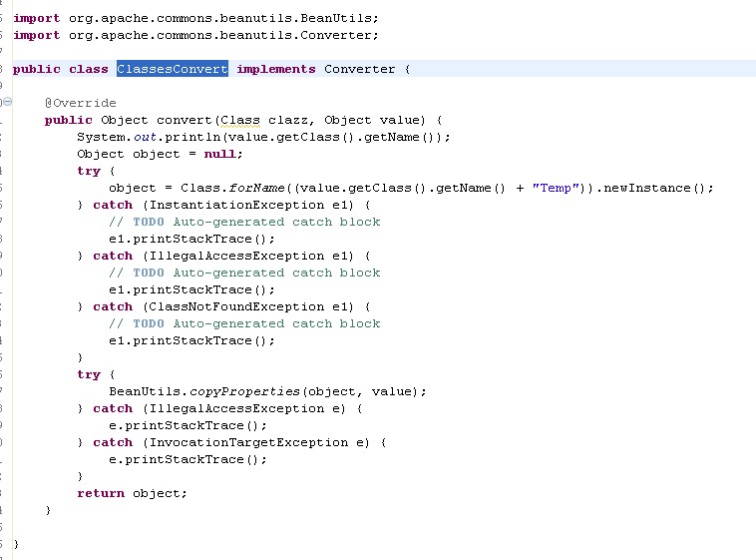Click the Converter import statement line
This screenshot has height=560, width=756.
195,35
